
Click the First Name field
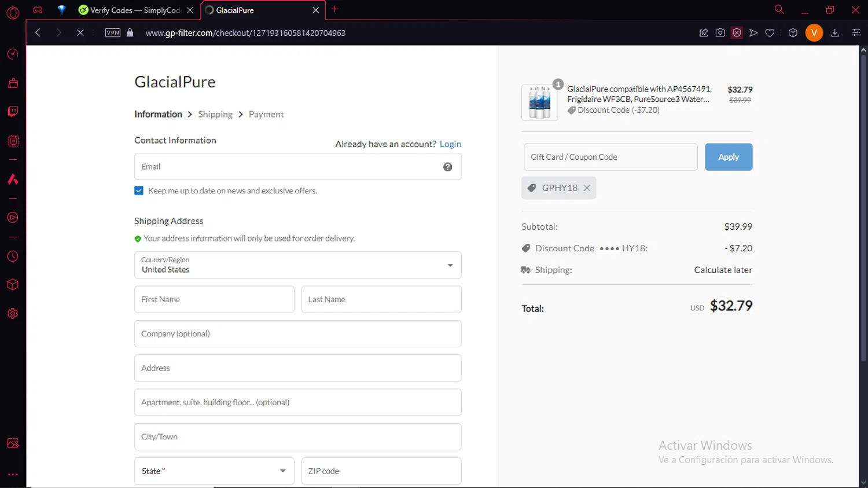point(214,299)
